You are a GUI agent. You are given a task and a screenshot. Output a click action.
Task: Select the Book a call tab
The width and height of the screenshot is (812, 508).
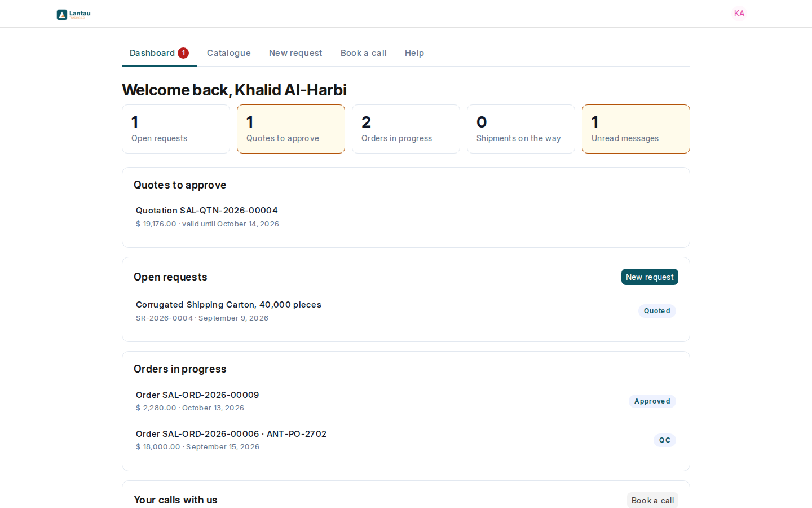[364, 53]
